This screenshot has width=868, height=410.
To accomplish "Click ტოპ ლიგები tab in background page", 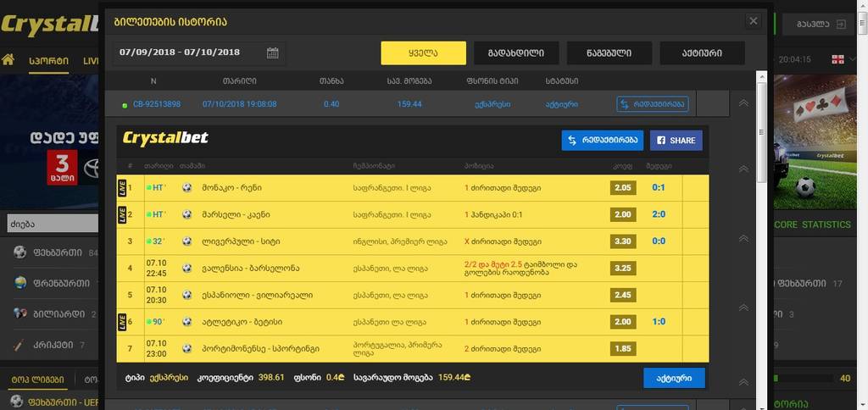I will (38, 380).
